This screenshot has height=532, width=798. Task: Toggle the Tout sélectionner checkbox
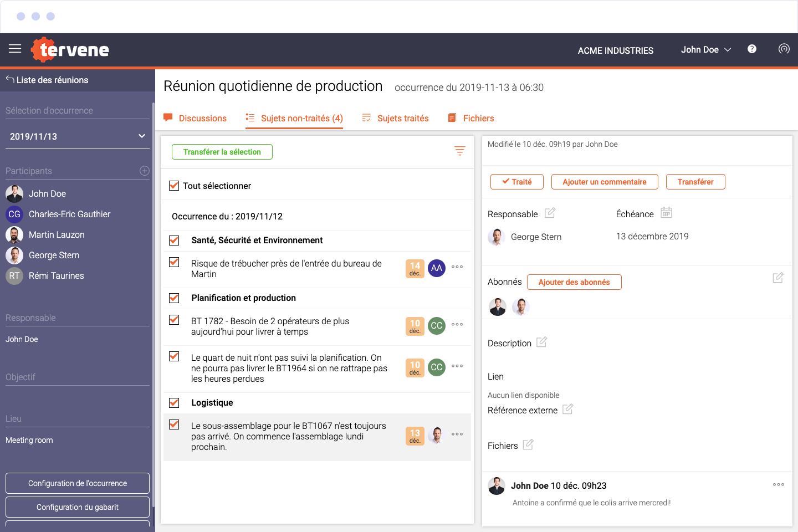(174, 186)
